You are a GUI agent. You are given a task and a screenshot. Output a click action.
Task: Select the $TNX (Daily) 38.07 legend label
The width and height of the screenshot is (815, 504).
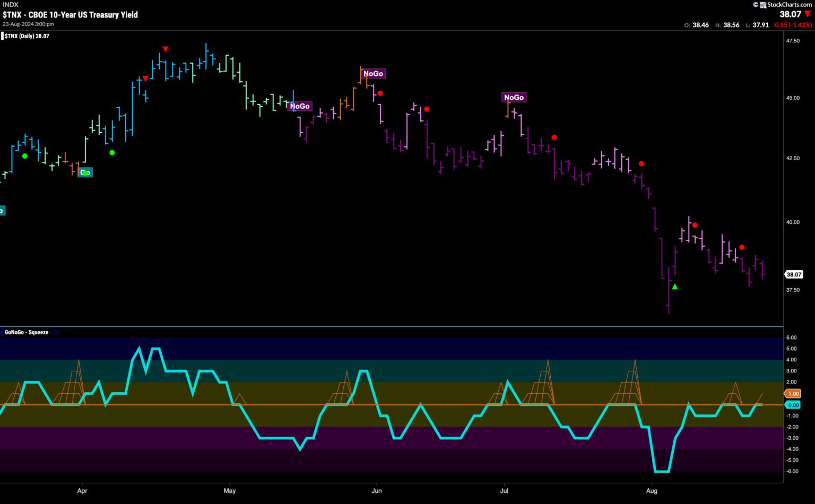(x=27, y=36)
